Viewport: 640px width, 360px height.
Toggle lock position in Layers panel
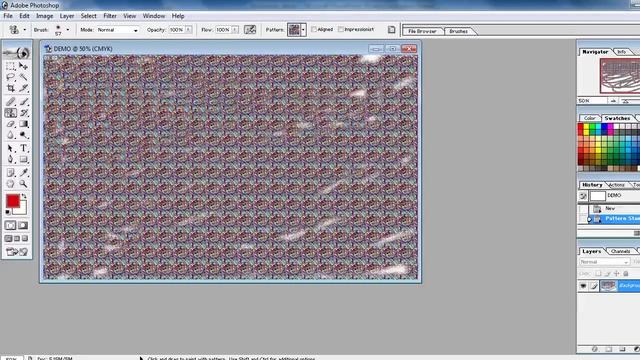click(x=616, y=273)
